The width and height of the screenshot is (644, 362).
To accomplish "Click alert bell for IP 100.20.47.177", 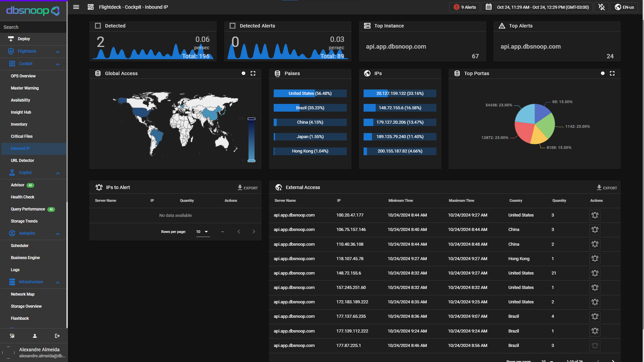I will [x=595, y=215].
